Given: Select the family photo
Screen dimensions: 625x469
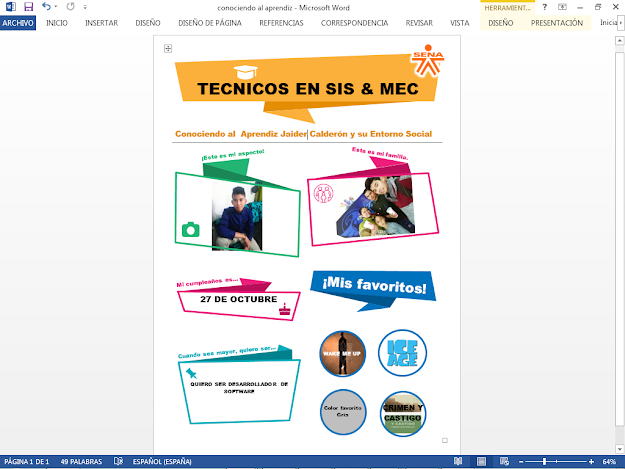Looking at the screenshot, I should [x=375, y=207].
